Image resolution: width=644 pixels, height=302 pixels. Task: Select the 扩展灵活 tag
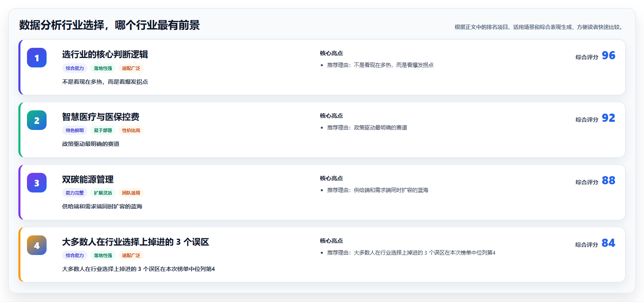point(103,193)
